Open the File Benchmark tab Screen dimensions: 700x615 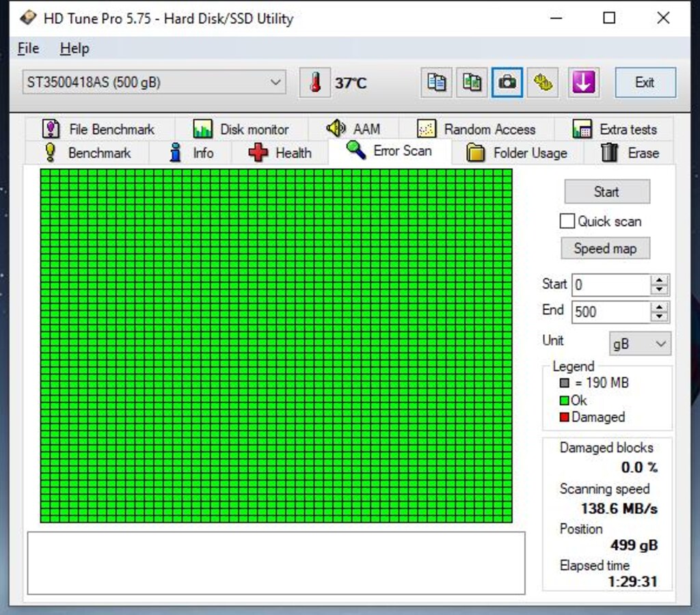click(99, 129)
